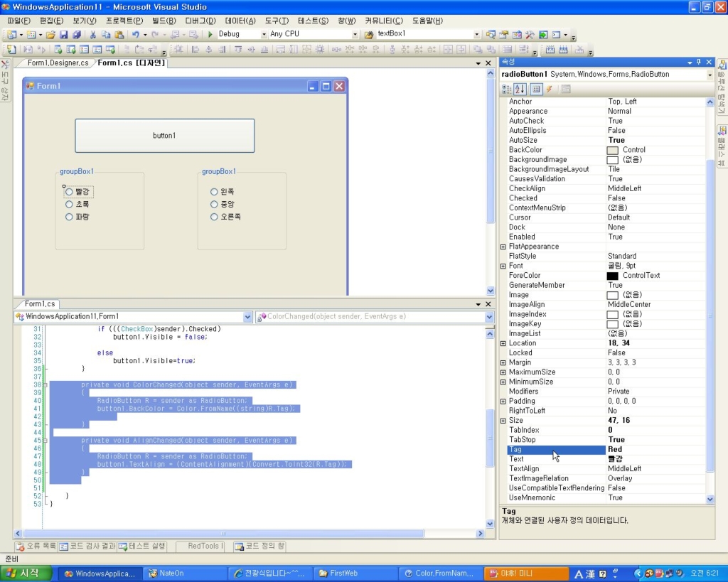Show the Events lightning bolt view

[x=550, y=89]
